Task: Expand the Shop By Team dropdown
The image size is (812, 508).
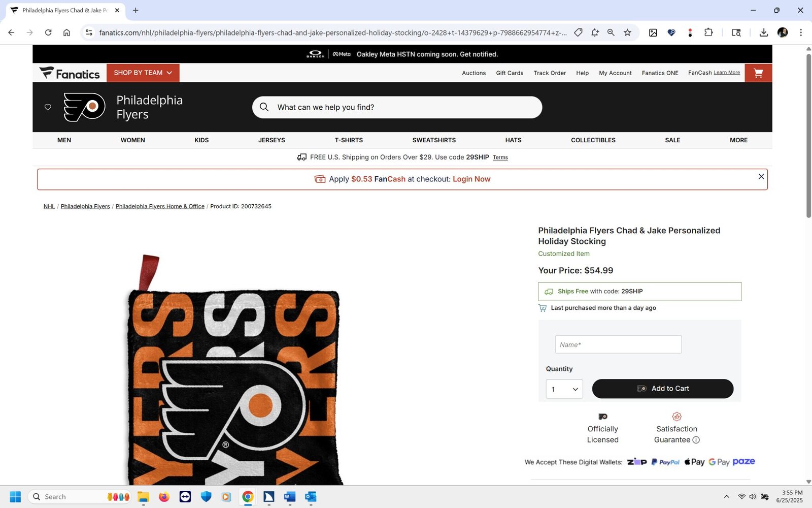Action: click(143, 73)
